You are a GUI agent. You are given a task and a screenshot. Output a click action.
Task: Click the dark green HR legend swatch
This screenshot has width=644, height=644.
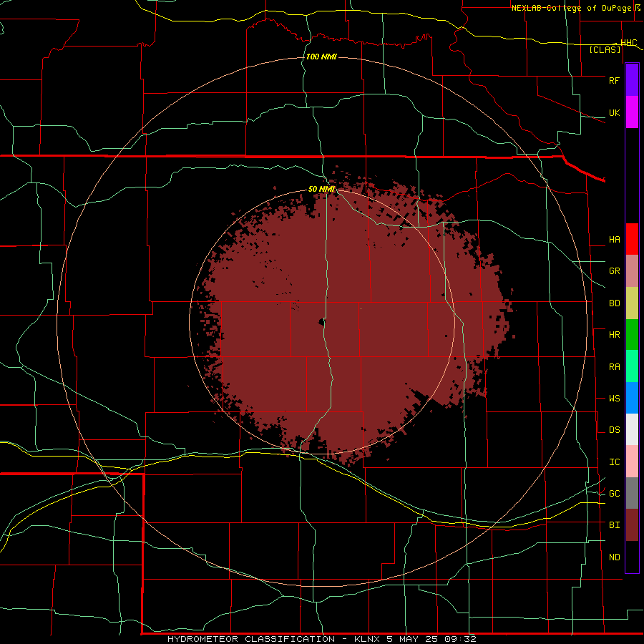(632, 335)
